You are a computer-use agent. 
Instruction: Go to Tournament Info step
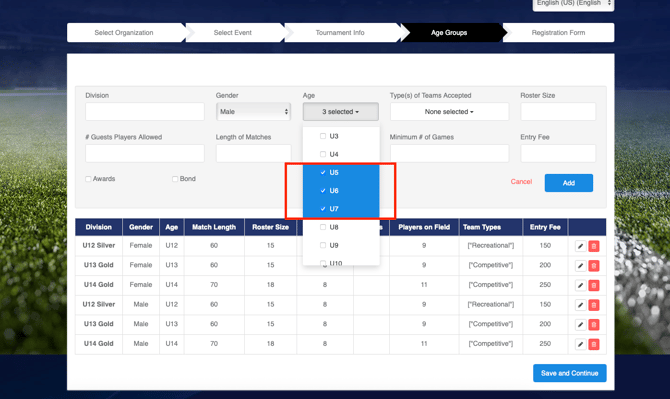pyautogui.click(x=340, y=32)
